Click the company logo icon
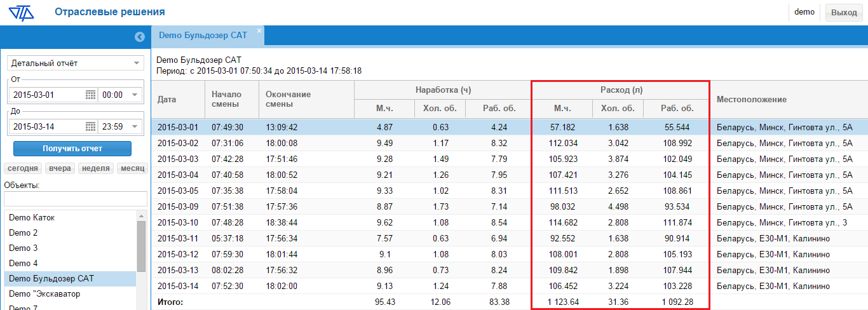 [x=22, y=12]
